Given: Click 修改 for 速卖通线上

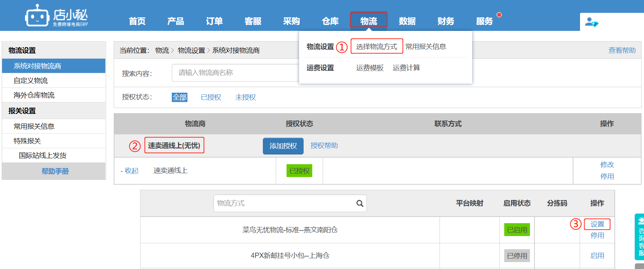Looking at the screenshot, I should 607,165.
